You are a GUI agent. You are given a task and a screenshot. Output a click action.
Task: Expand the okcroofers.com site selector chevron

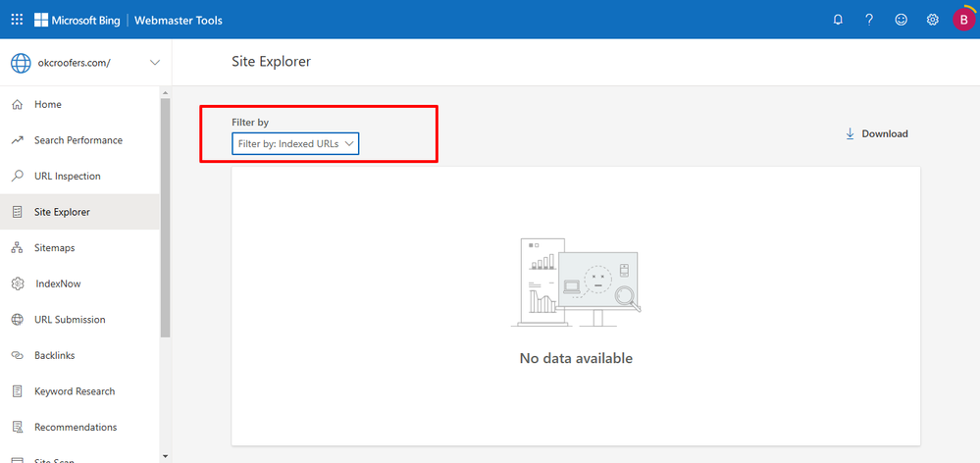pos(155,63)
